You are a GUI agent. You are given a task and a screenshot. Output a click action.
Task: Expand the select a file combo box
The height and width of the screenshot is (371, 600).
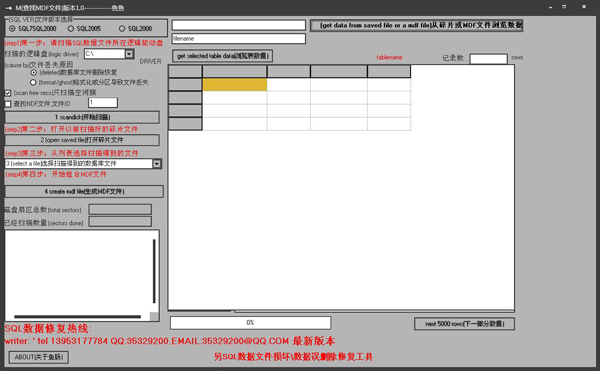click(x=157, y=164)
